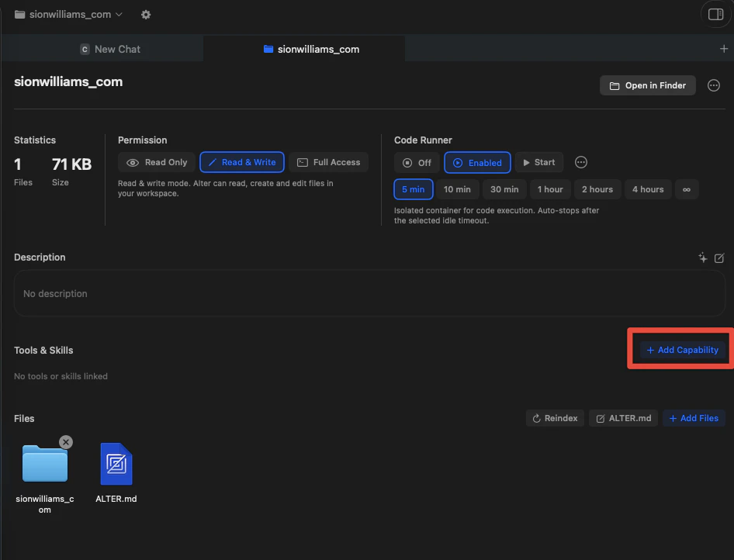This screenshot has height=560, width=734.
Task: Edit the description with pencil icon
Action: (x=719, y=258)
